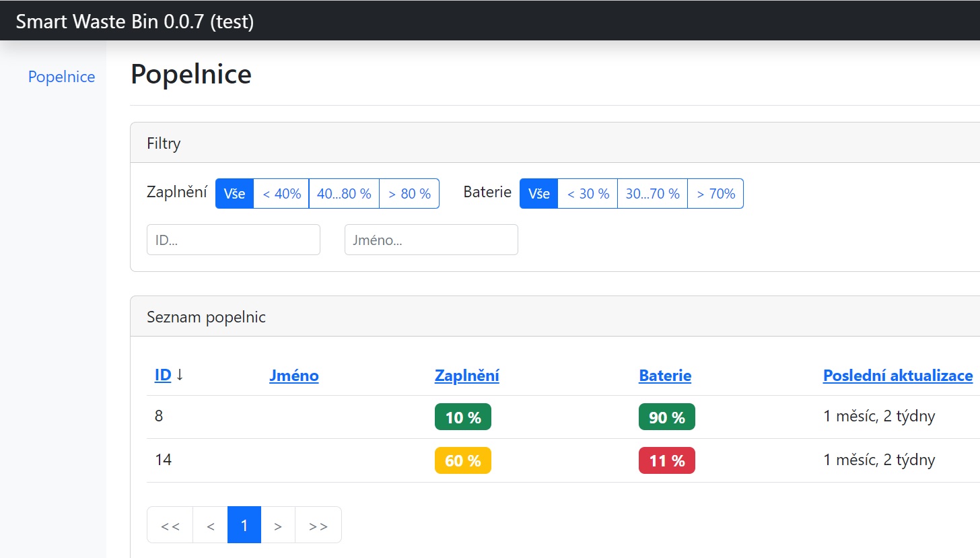This screenshot has width=980, height=558.
Task: Select the Baterie 'Vše' filter
Action: click(538, 194)
